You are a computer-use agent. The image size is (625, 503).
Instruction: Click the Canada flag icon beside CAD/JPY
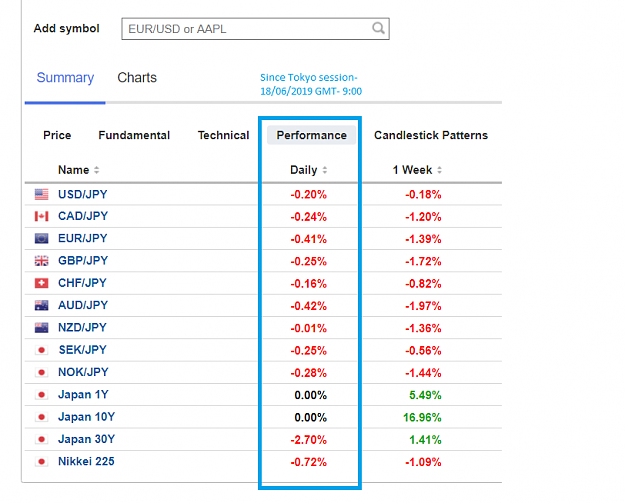tap(41, 216)
